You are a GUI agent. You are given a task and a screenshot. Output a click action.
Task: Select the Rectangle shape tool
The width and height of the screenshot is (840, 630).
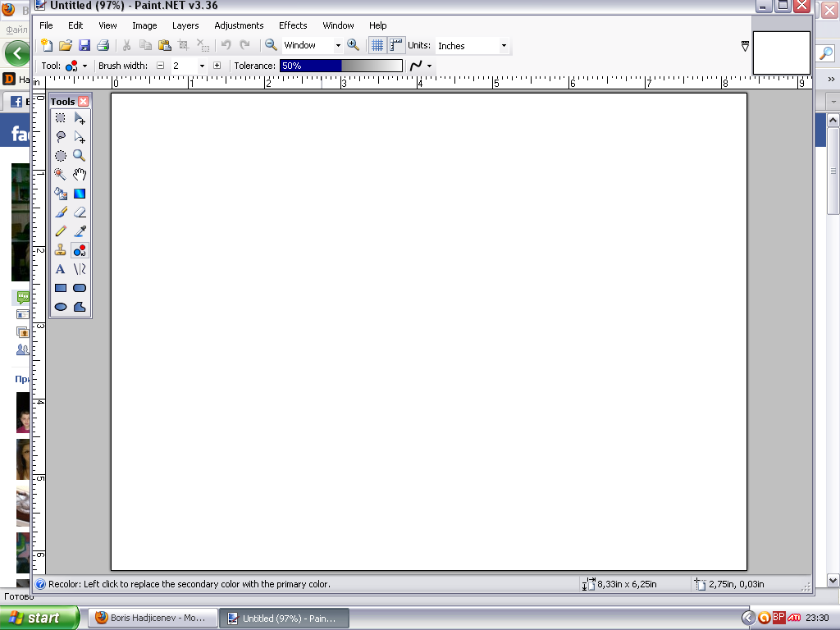61,288
